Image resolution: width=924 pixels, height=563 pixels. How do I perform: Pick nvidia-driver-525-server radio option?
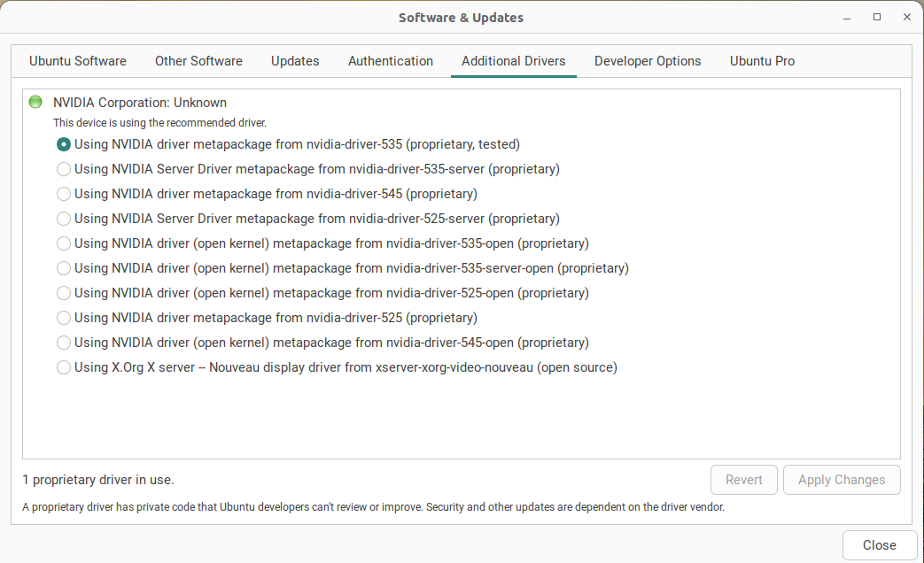coord(64,219)
